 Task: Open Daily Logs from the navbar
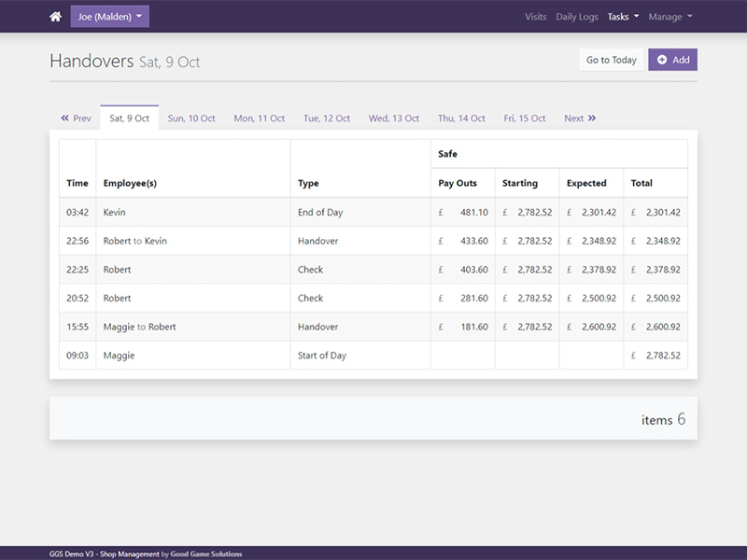pyautogui.click(x=577, y=17)
